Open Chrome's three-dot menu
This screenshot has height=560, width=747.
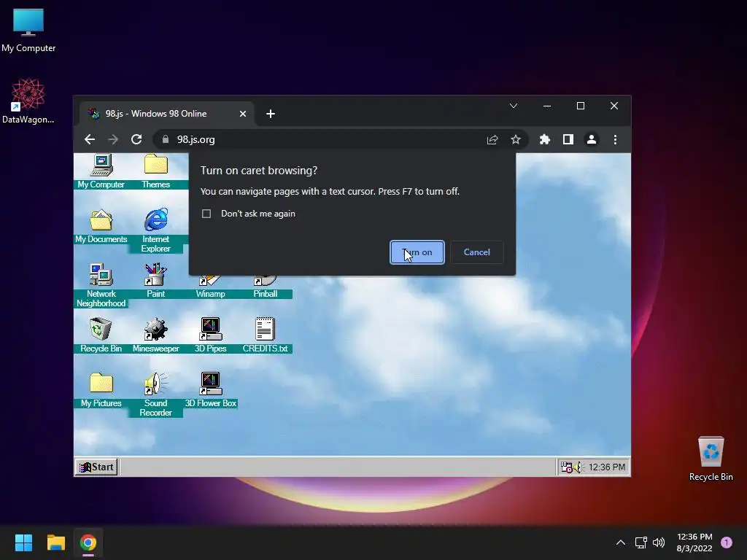coord(615,139)
